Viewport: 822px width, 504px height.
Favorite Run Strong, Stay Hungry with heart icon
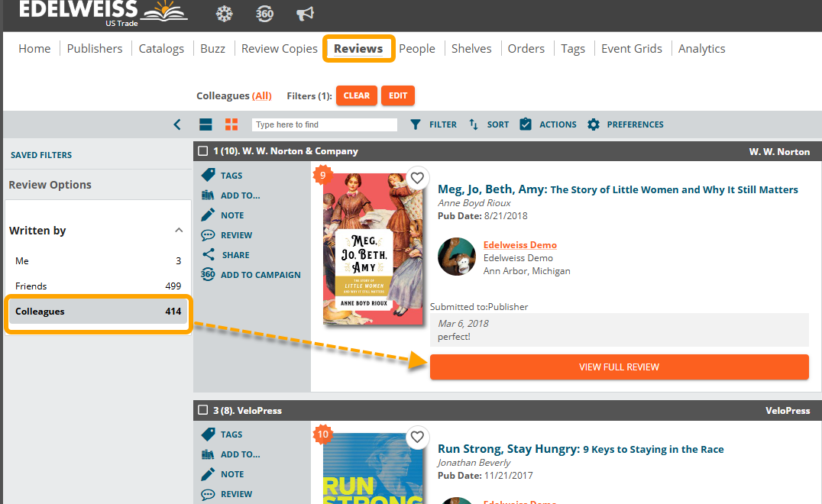[x=417, y=437]
